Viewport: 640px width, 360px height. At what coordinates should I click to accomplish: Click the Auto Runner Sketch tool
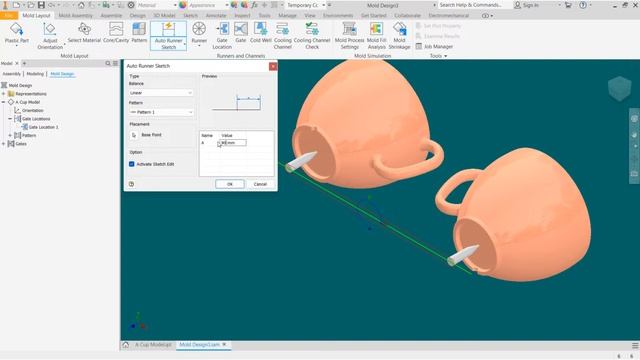[169, 36]
